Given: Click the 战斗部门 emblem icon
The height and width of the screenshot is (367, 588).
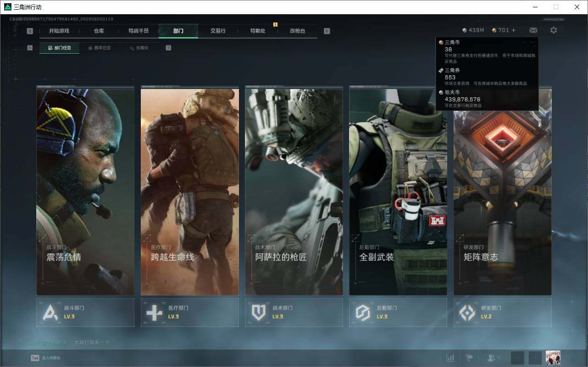Looking at the screenshot, I should [x=50, y=312].
